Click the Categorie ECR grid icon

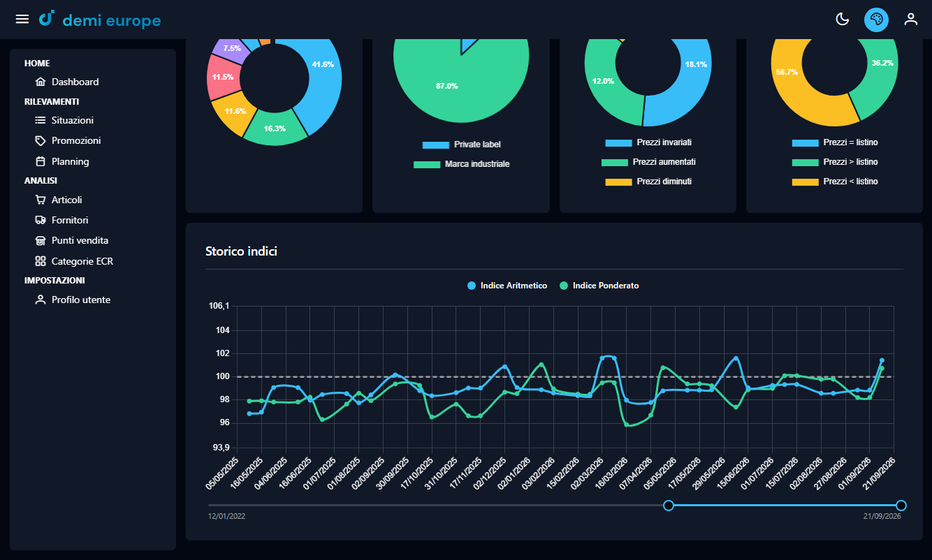pyautogui.click(x=41, y=261)
